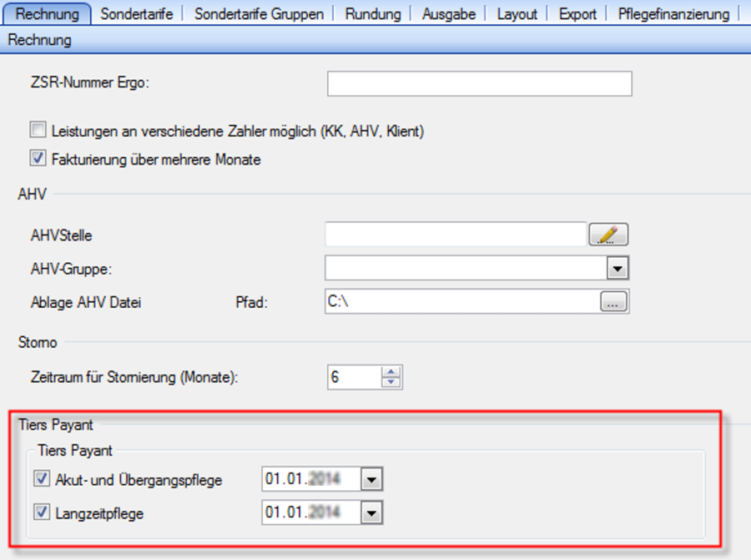Switch to the Layout tab
The height and width of the screenshot is (560, 751).
point(517,14)
